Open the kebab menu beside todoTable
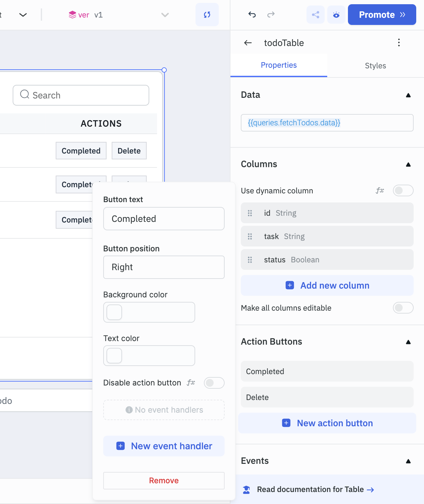Viewport: 424px width, 504px height. tap(398, 42)
